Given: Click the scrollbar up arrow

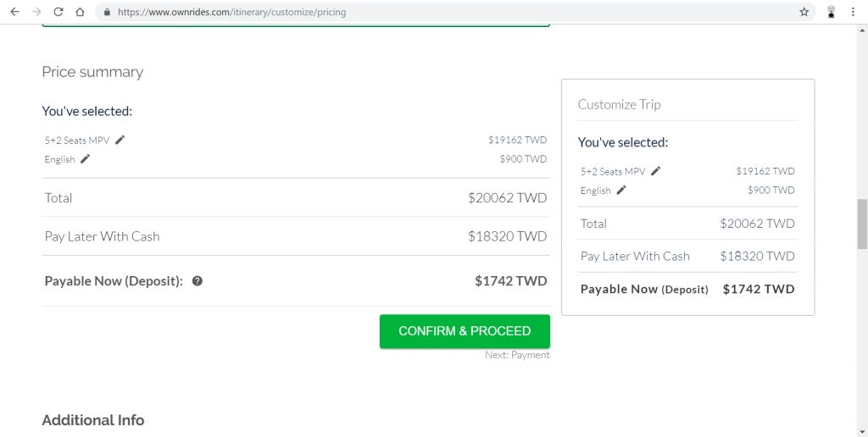Looking at the screenshot, I should tap(862, 30).
